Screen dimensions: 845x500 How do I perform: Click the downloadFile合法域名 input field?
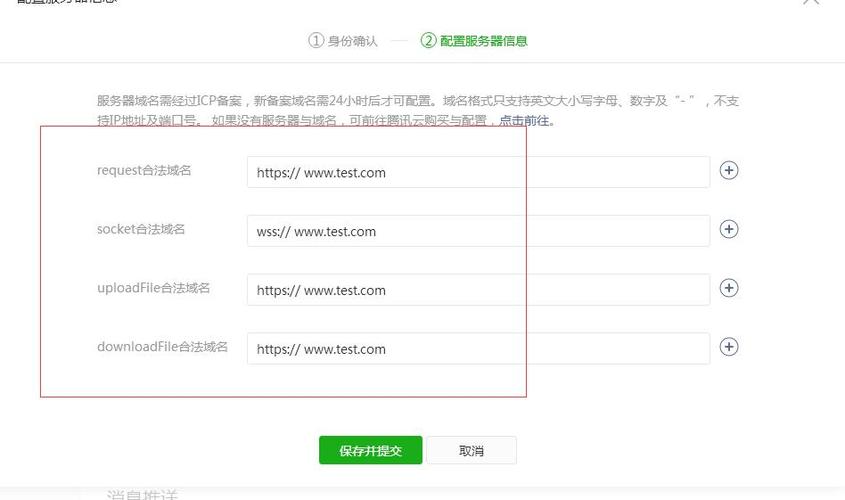click(x=479, y=349)
